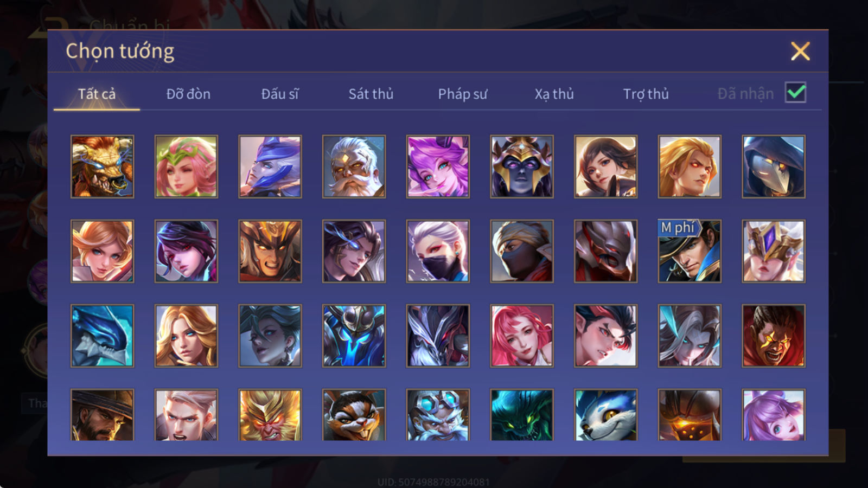868x488 pixels.
Task: Select the golden monkey king hero
Action: tap(270, 415)
